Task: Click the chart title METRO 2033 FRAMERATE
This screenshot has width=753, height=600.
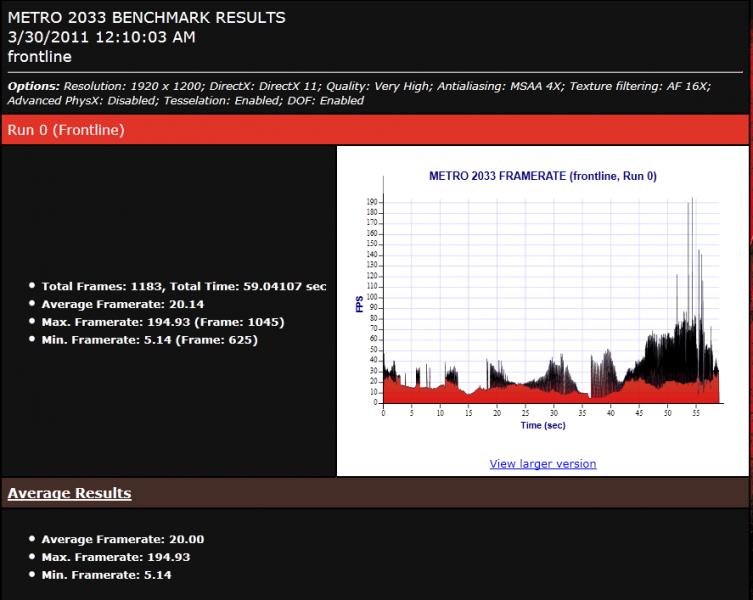Action: (543, 176)
